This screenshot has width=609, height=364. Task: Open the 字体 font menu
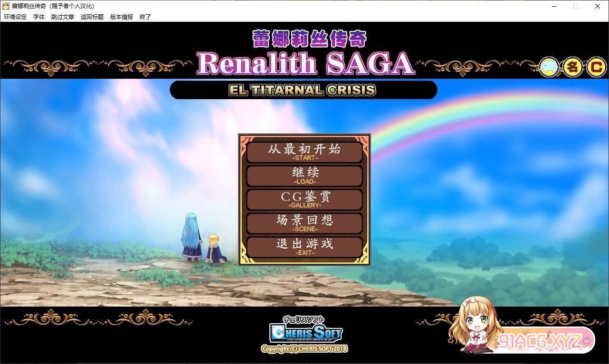[x=39, y=17]
